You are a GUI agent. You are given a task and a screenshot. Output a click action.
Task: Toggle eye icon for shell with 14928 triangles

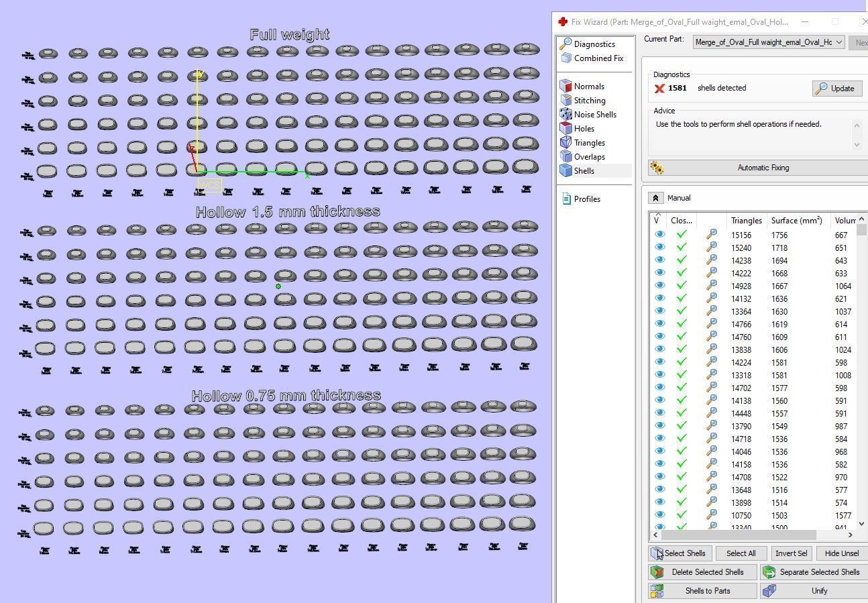pos(660,286)
